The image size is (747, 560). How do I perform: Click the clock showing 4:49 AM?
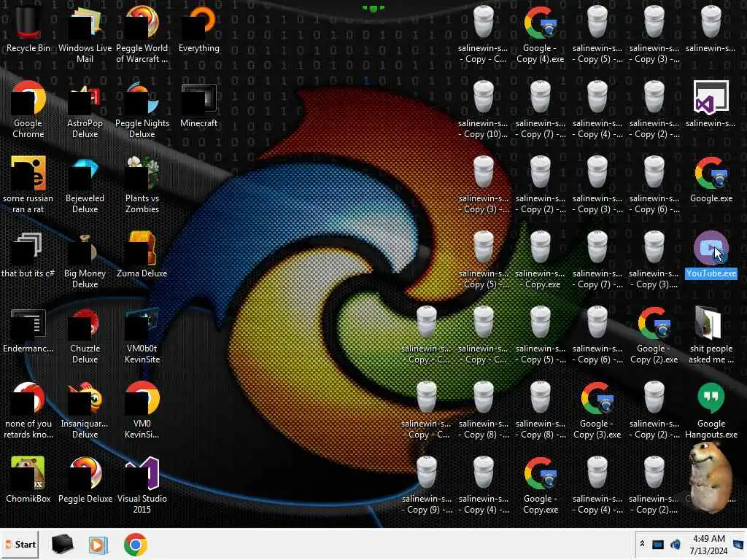709,545
